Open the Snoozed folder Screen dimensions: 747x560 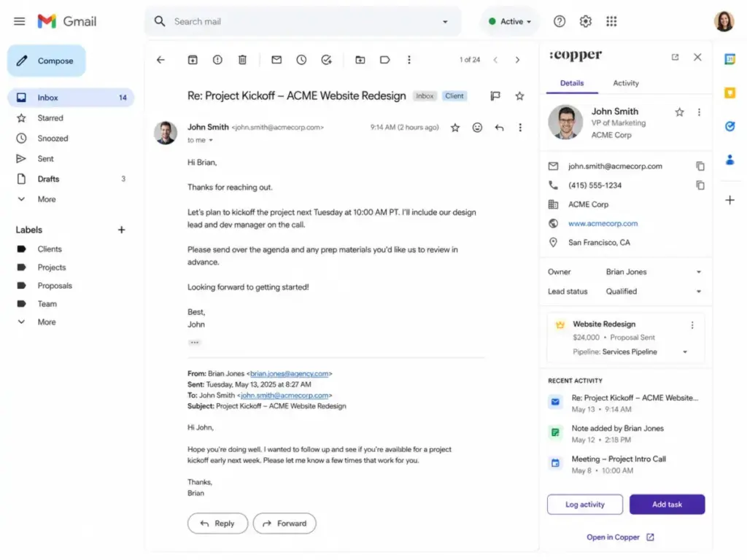[71, 139]
